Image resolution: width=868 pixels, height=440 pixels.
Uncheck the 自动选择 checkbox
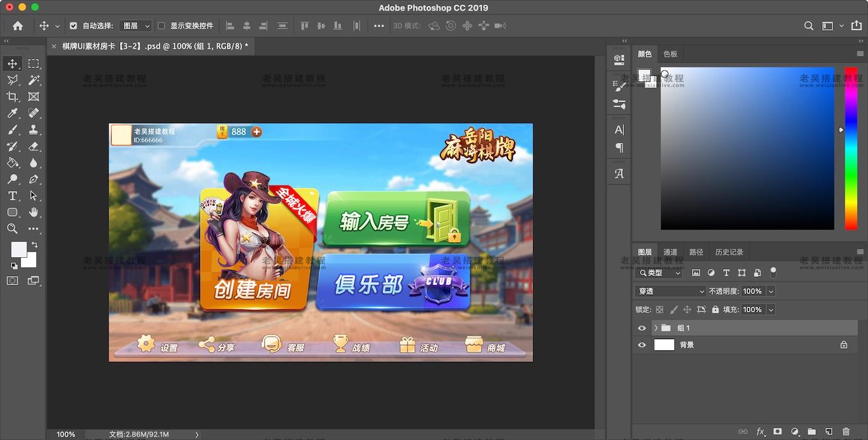point(73,26)
